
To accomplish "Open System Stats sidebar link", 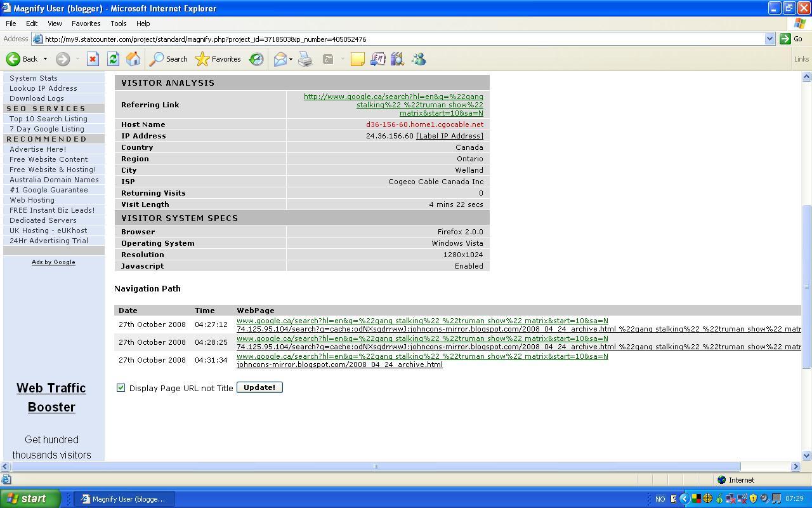I will [34, 78].
